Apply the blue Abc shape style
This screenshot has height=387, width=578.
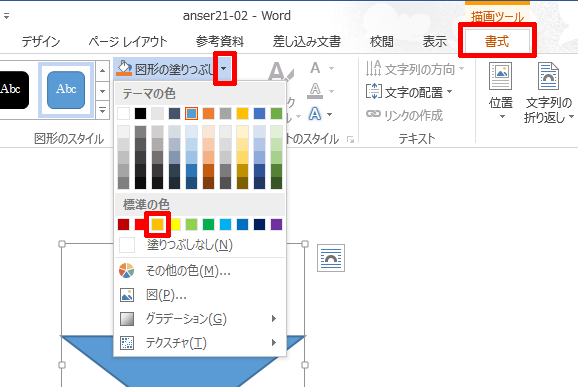(66, 90)
